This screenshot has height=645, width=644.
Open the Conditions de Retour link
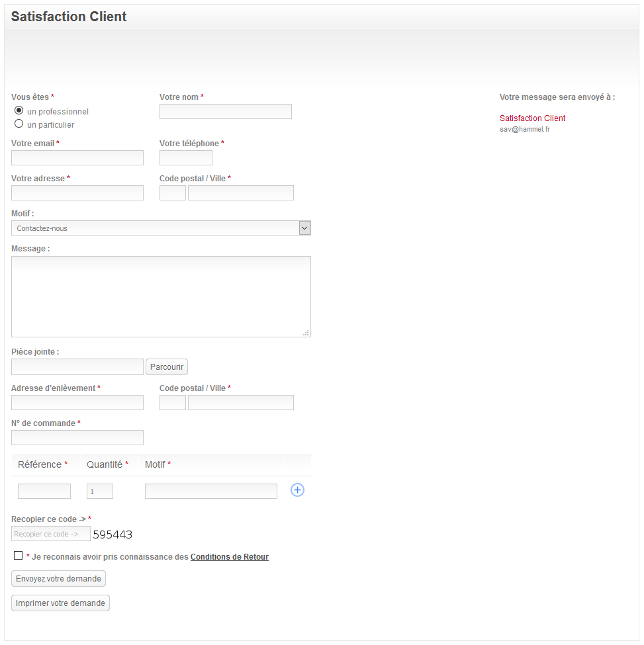[x=229, y=557]
